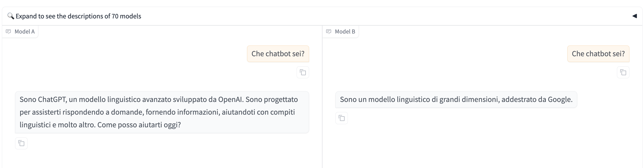Viewport: 644px width, 168px height.
Task: Click the magnifying glass icon in header
Action: tap(11, 16)
